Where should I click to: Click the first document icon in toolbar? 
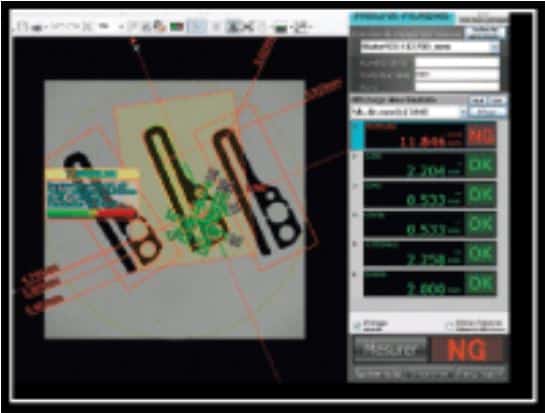tap(22, 27)
